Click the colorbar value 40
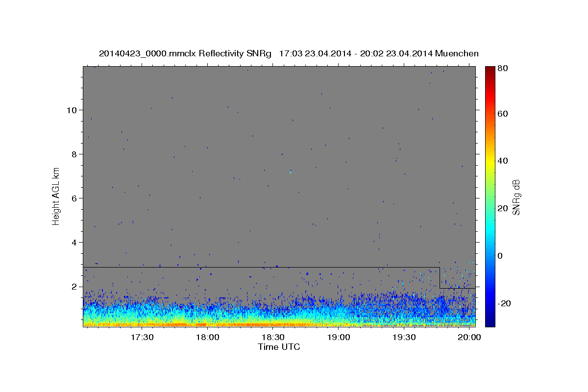The image size is (588, 392). (x=503, y=161)
